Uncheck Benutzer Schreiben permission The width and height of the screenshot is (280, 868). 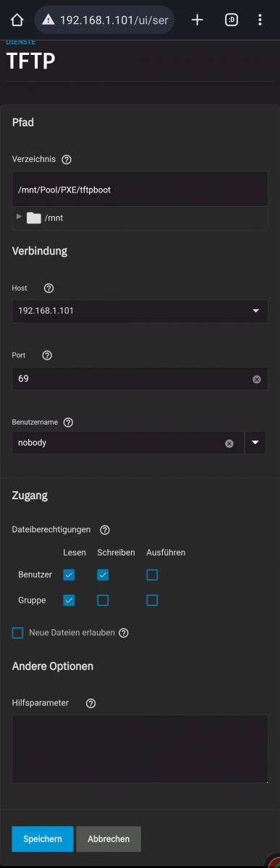pos(103,575)
